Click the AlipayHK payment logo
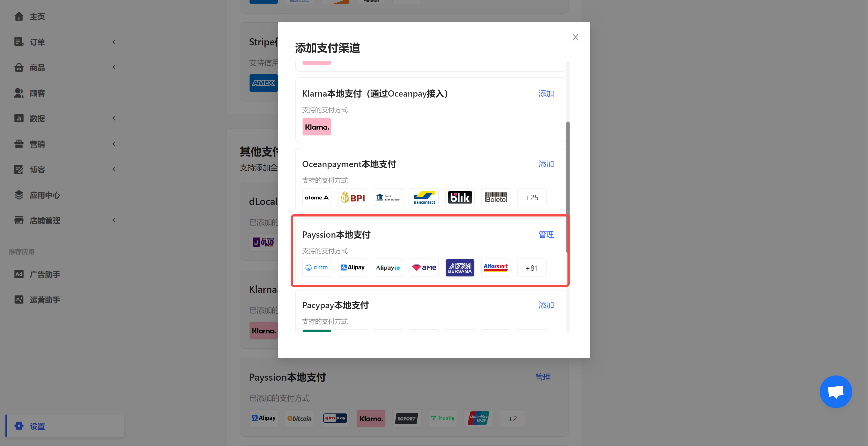 (x=388, y=268)
